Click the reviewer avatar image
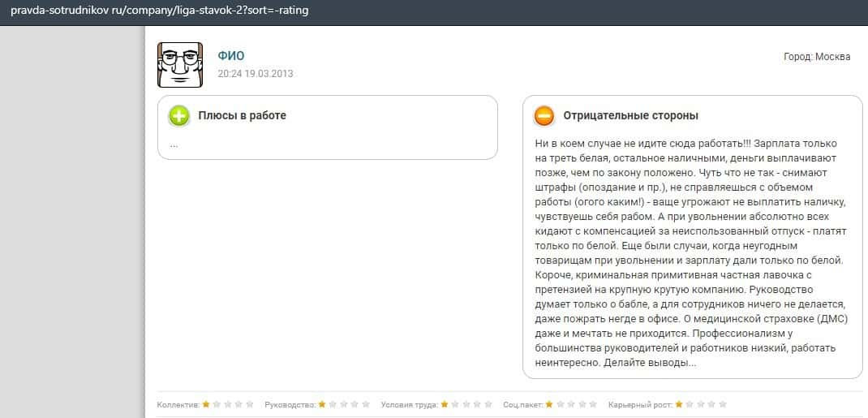 (179, 64)
